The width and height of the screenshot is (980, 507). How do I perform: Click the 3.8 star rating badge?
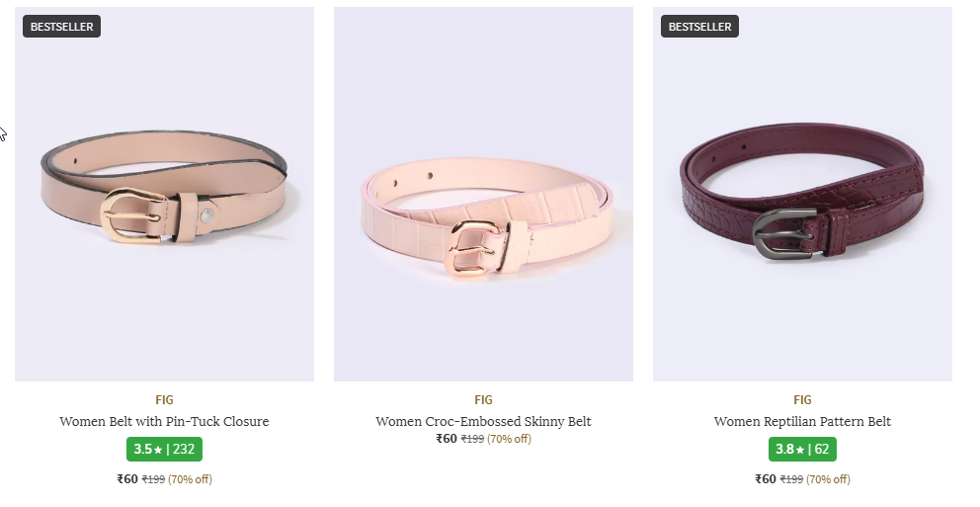[802, 449]
